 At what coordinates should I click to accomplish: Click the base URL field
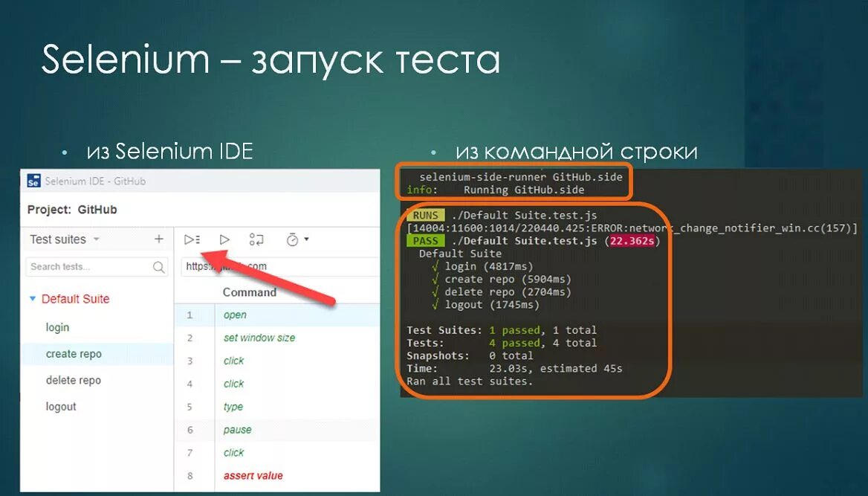[281, 266]
